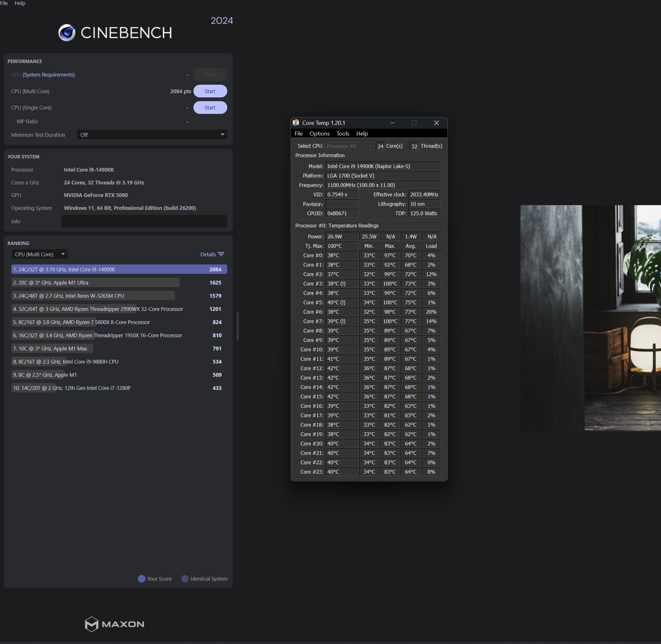The image size is (661, 644).
Task: Open the Cinebench Help menu
Action: point(20,3)
